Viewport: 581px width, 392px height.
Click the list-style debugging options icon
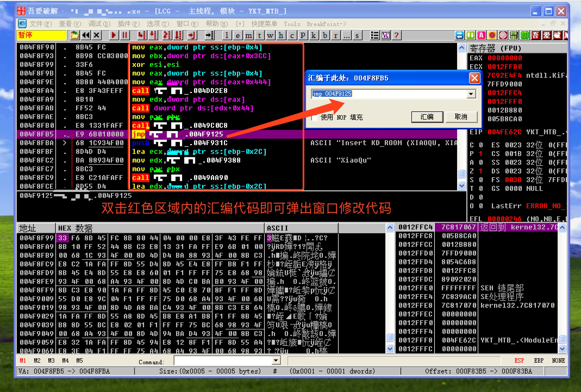(x=375, y=35)
